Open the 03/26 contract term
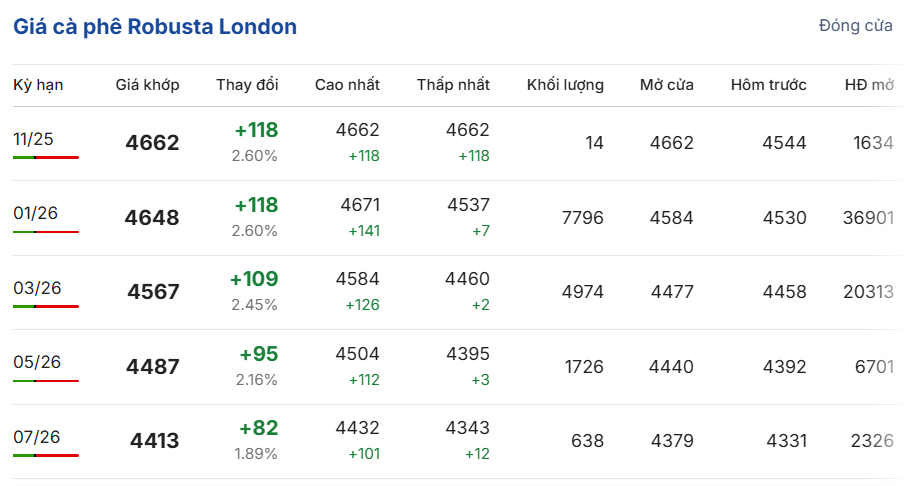 click(x=37, y=288)
